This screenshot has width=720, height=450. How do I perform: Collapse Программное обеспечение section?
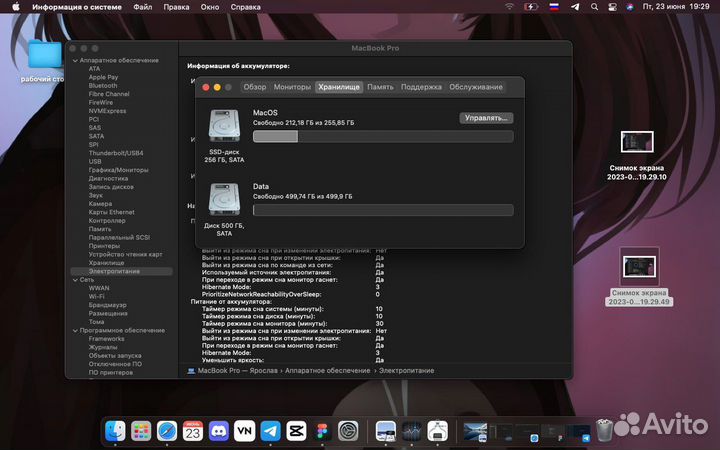tap(75, 331)
